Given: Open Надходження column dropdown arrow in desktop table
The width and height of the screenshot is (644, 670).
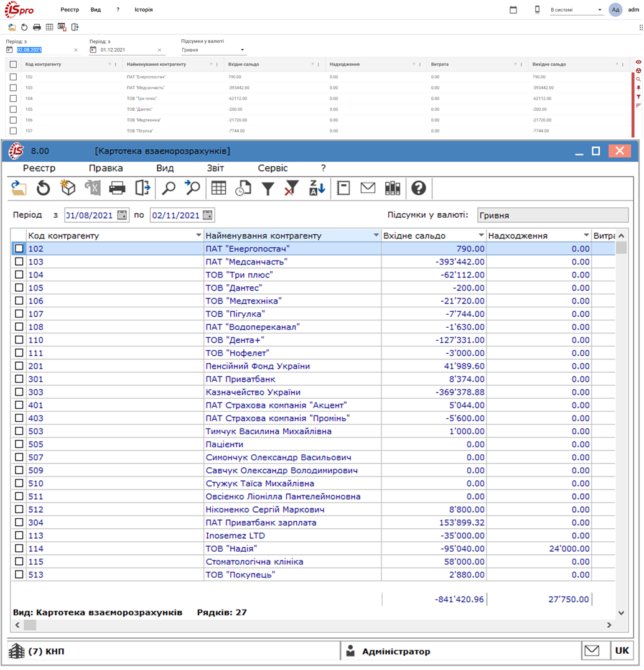Looking at the screenshot, I should (587, 235).
